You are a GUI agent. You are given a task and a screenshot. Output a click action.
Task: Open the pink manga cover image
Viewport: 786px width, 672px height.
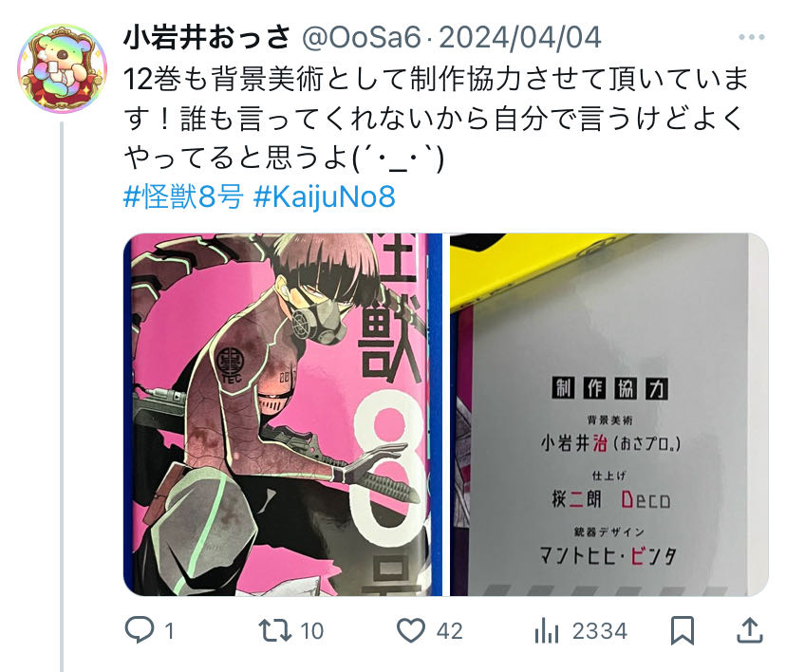pos(283,415)
